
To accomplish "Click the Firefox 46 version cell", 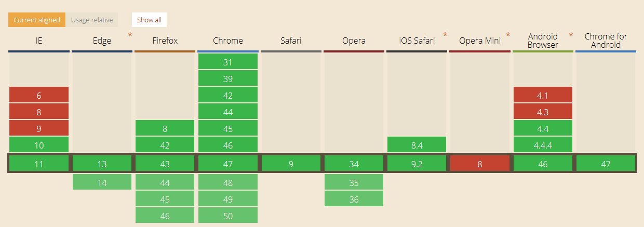I will click(x=165, y=216).
